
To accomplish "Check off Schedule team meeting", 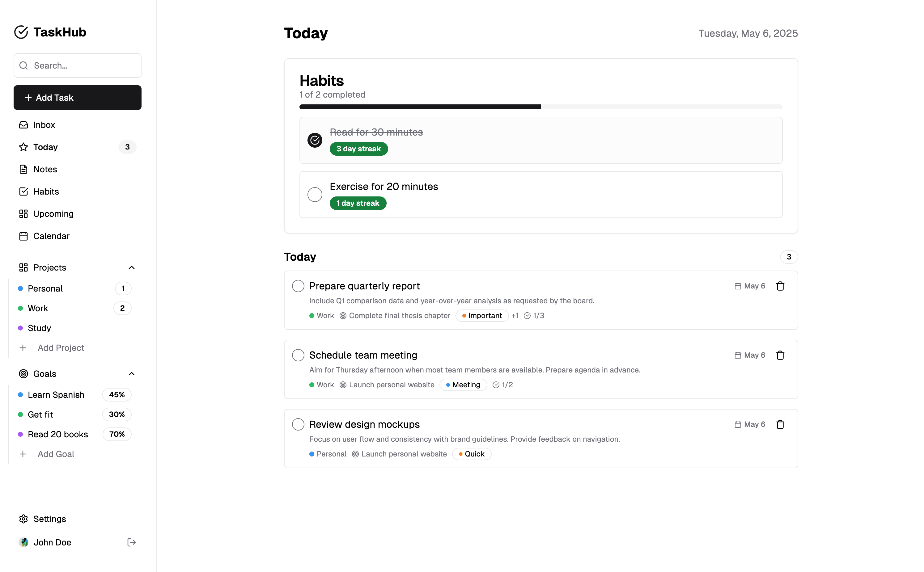I will point(298,355).
